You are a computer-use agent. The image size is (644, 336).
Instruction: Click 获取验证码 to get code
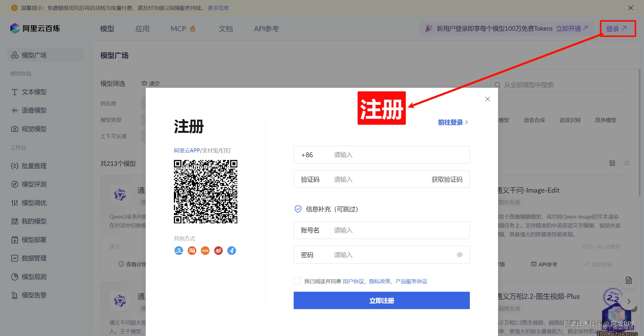tap(447, 180)
